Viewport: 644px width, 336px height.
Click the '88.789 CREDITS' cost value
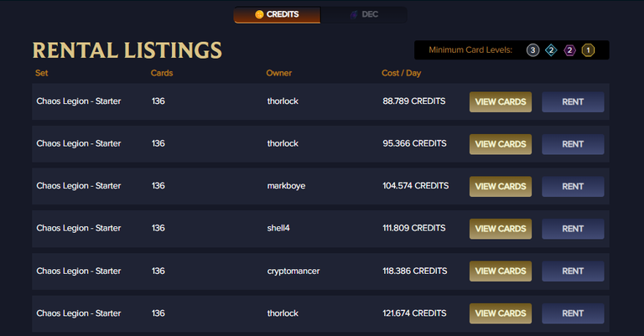[414, 101]
